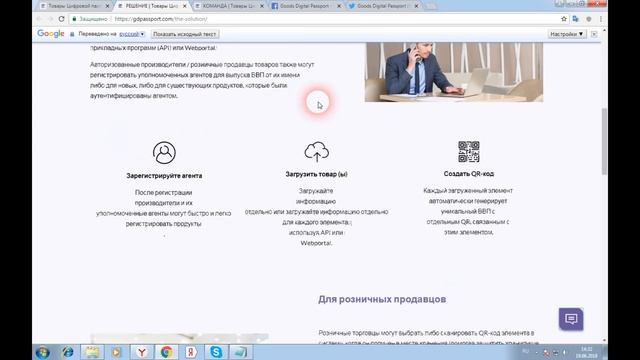
Task: Go back with the browser back arrow
Action: click(x=40, y=19)
